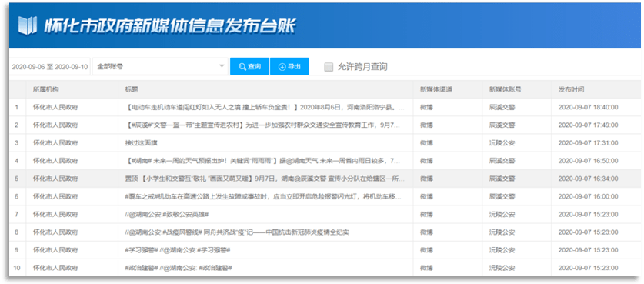Image resolution: width=644 pixels, height=284 pixels.
Task: Click account 辰溪交警 in row 1
Action: point(502,107)
